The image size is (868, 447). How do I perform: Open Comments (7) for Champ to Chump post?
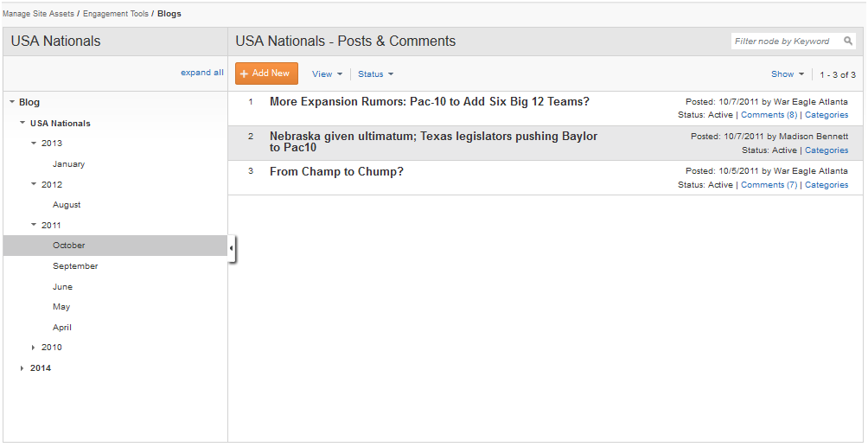pyautogui.click(x=769, y=185)
